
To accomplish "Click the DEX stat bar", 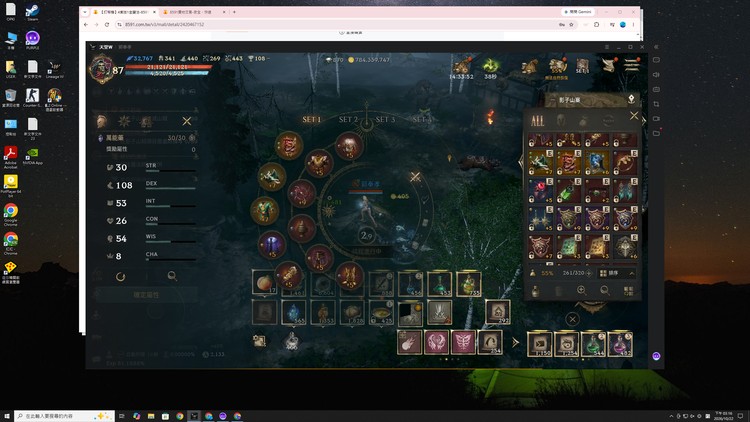I will [171, 188].
